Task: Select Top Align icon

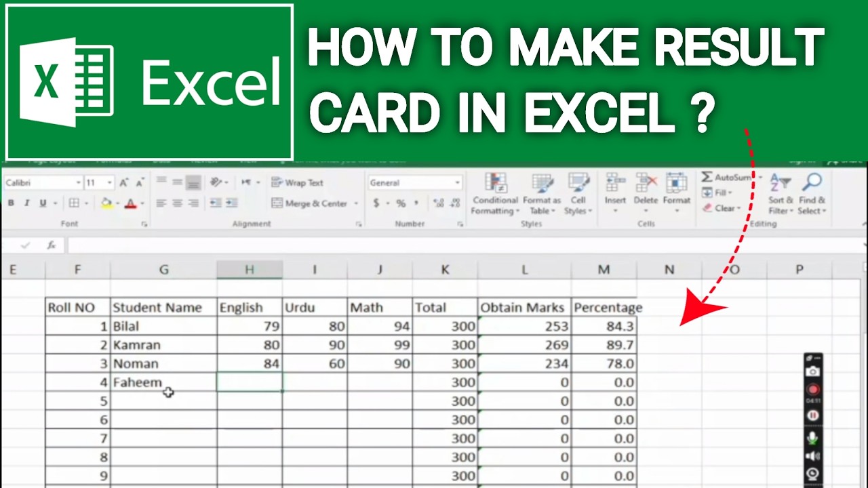Action: 161,182
